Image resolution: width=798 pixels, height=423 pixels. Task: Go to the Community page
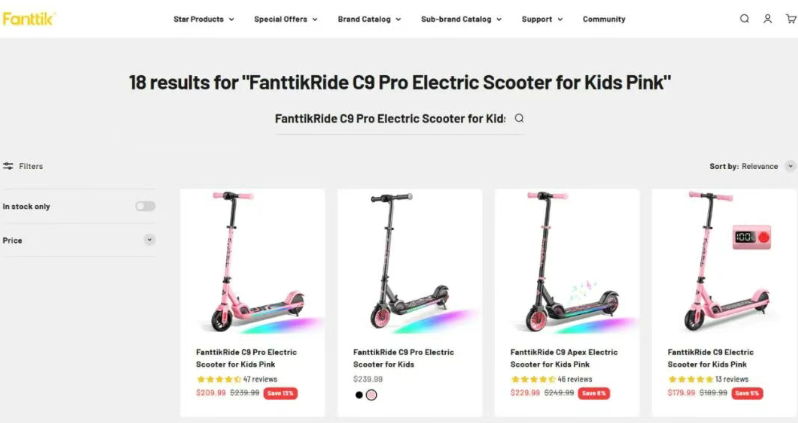pyautogui.click(x=604, y=19)
